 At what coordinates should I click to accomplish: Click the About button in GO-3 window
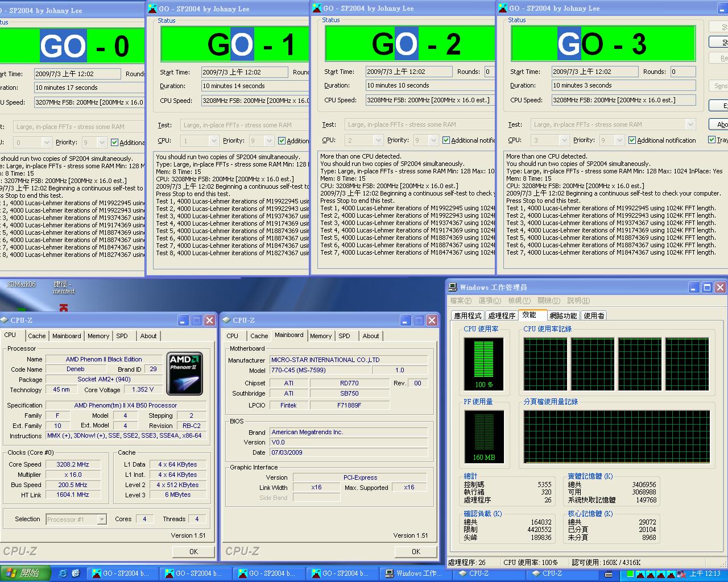(x=720, y=124)
